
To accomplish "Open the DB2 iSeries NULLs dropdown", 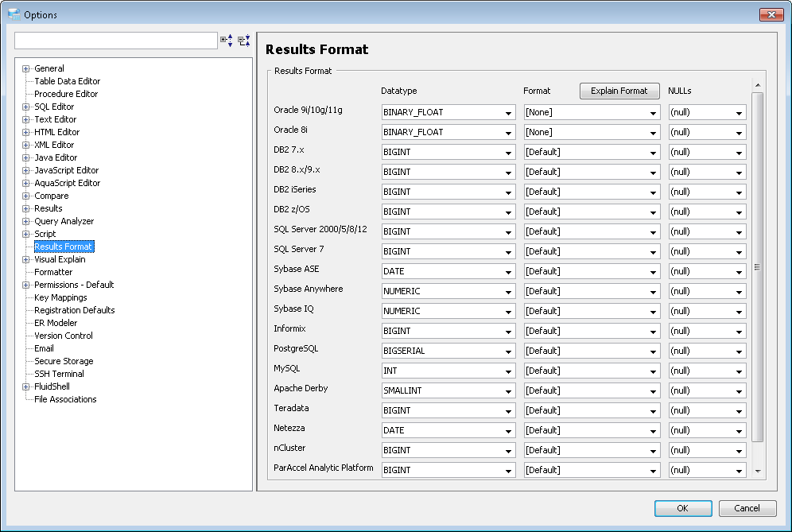I will click(707, 192).
